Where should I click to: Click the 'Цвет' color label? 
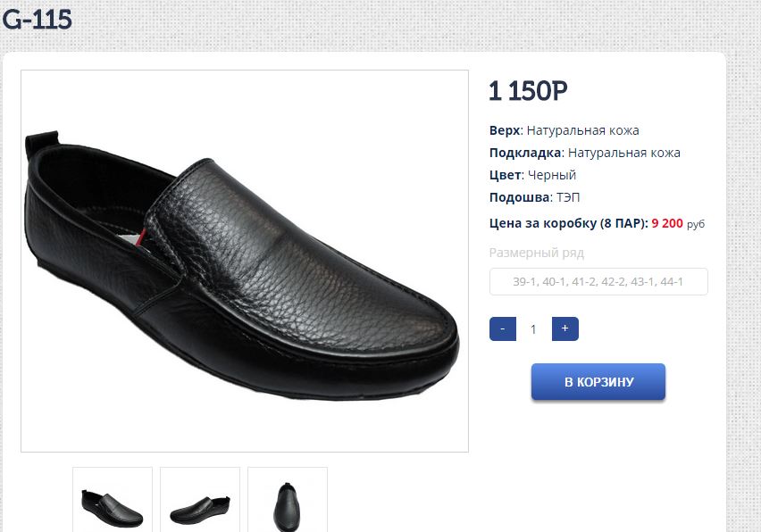click(x=505, y=175)
